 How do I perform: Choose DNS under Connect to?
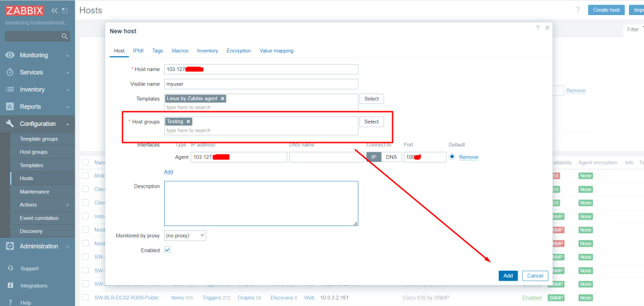click(391, 157)
